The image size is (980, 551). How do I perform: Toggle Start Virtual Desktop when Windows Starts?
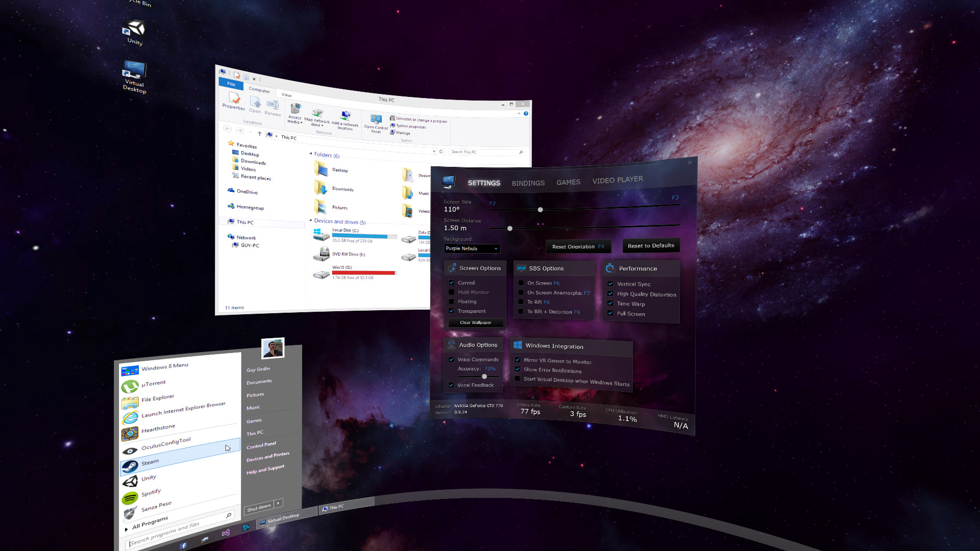(519, 382)
